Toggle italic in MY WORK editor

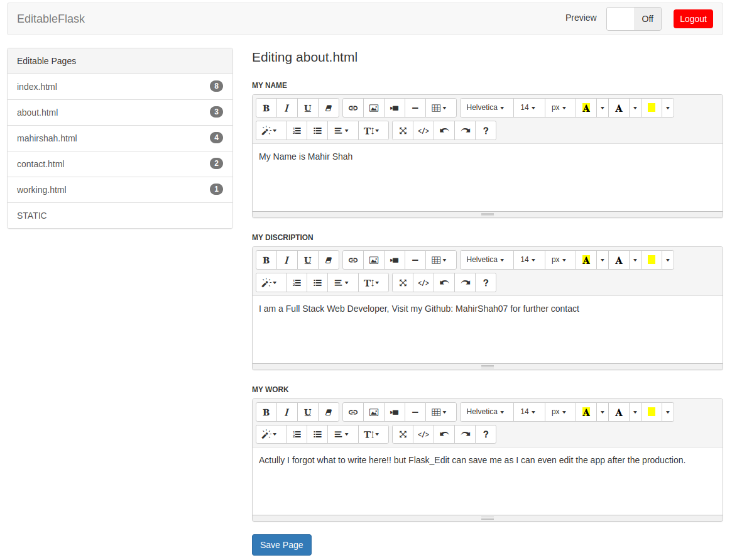click(x=287, y=412)
